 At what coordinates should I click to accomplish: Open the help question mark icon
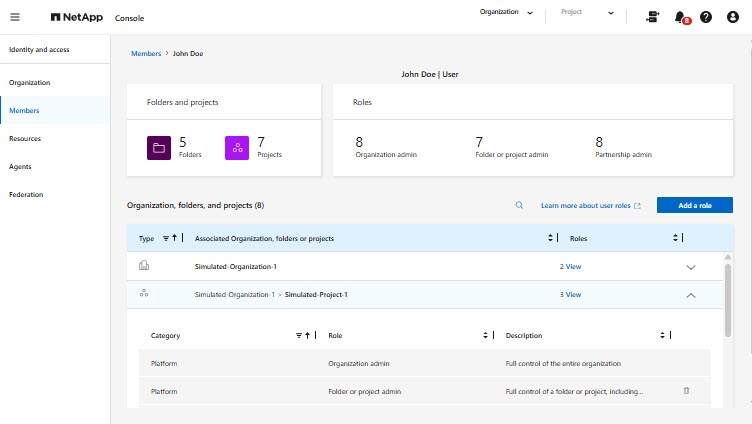[706, 17]
